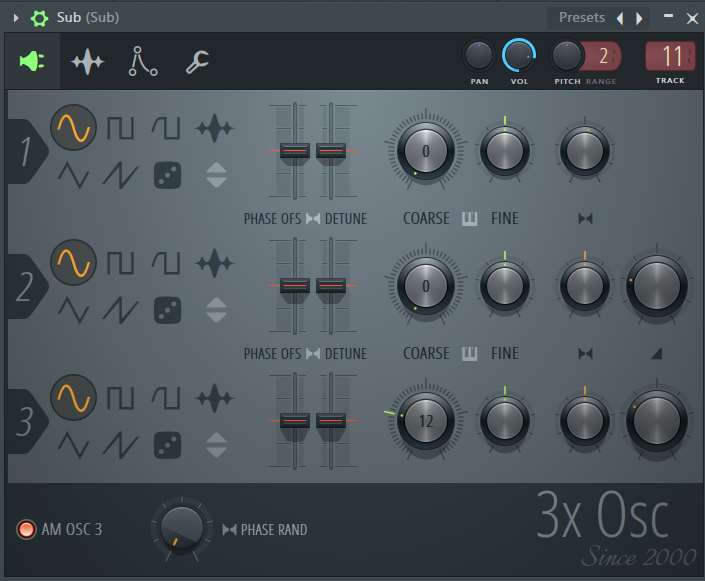705x581 pixels.
Task: Click oscillator 1 phase offset slider
Action: click(295, 151)
